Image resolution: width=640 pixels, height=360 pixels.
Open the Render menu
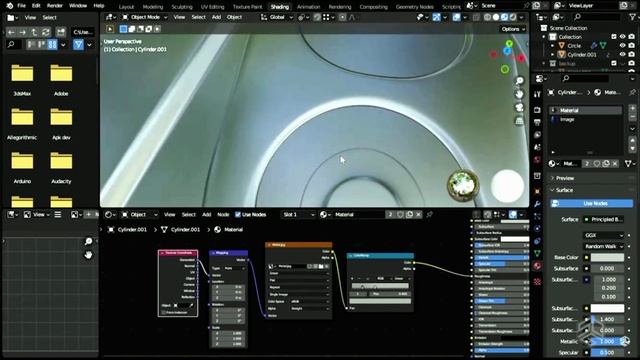click(x=55, y=6)
